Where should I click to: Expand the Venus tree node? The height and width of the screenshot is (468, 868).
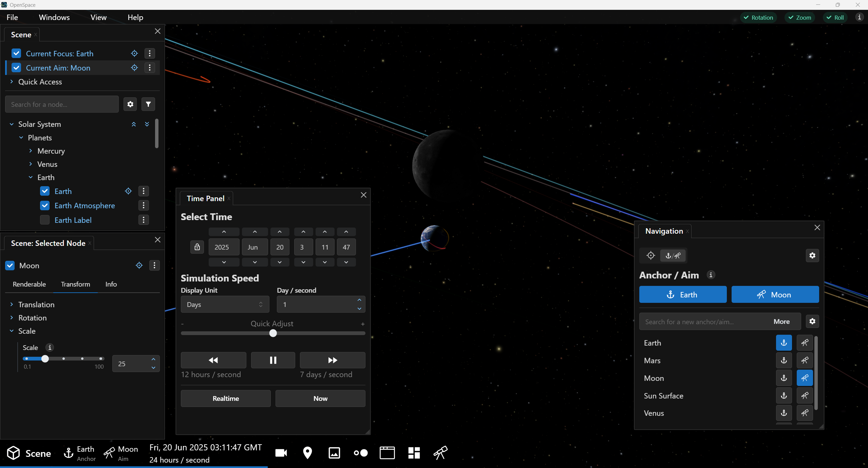coord(31,164)
